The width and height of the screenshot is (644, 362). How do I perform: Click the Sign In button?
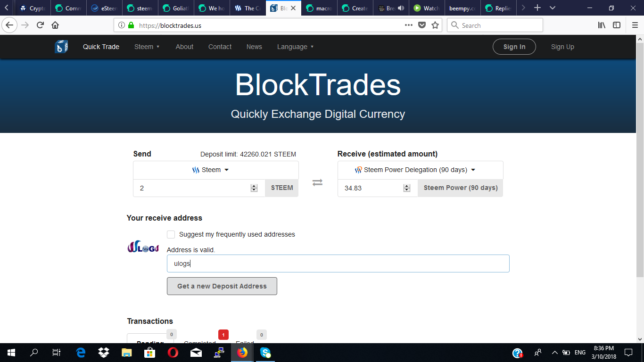tap(514, 47)
